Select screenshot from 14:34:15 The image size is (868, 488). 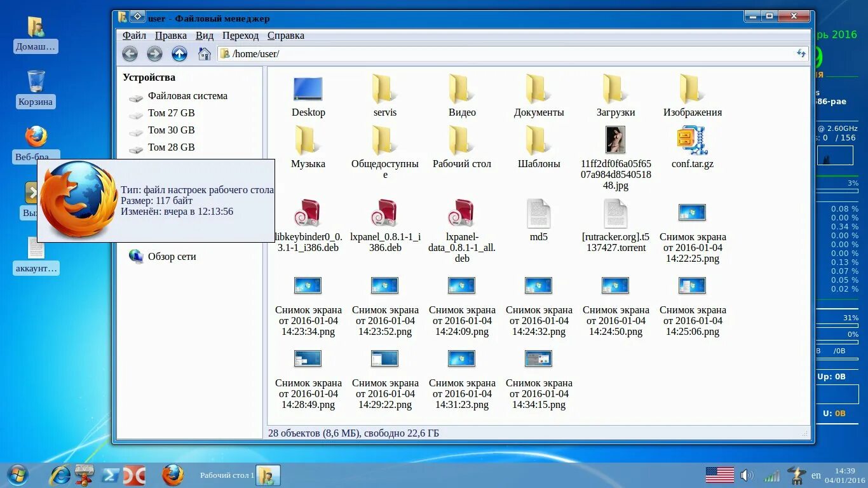[539, 380]
